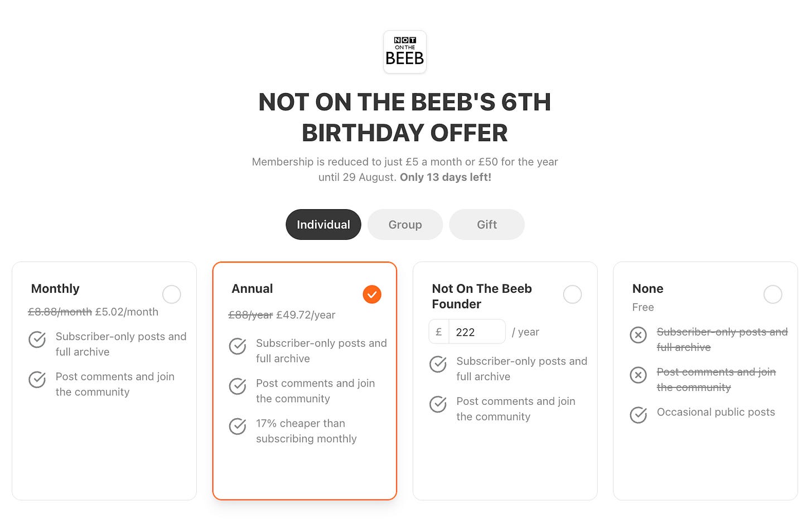The height and width of the screenshot is (523, 812).
Task: Click the None plan crossed subscriber-only icon
Action: tap(639, 335)
